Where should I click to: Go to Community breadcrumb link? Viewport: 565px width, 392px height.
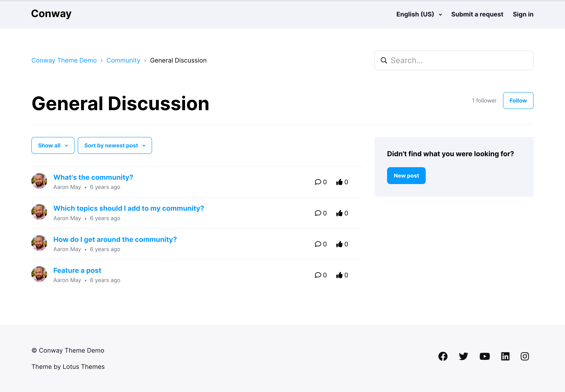(x=123, y=60)
